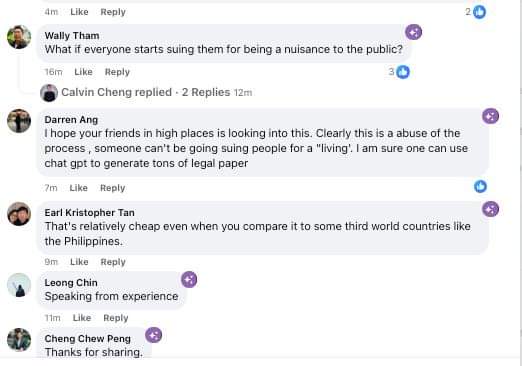
Task: Like Wally Tham's comment
Action: 83,72
